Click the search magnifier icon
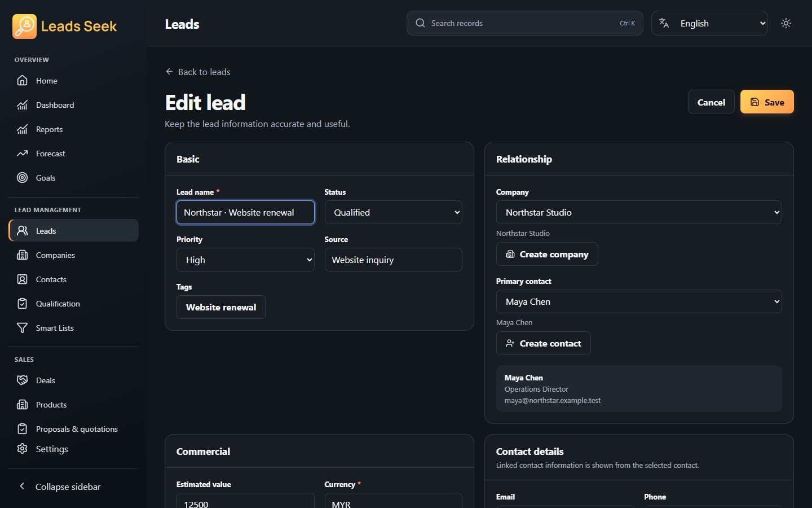 pos(420,23)
